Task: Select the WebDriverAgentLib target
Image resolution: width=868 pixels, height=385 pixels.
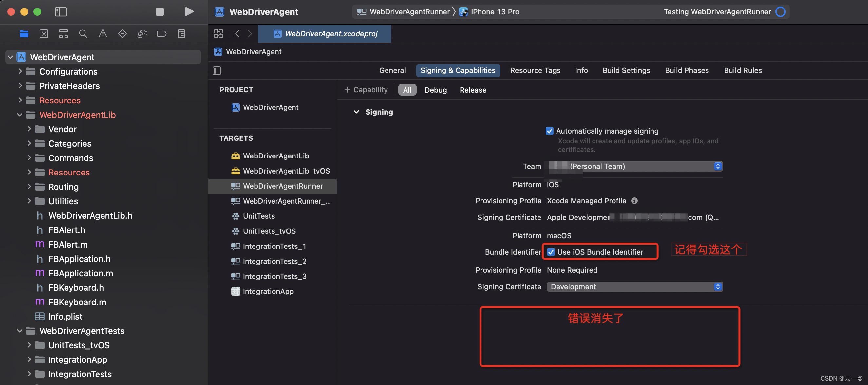Action: (275, 156)
